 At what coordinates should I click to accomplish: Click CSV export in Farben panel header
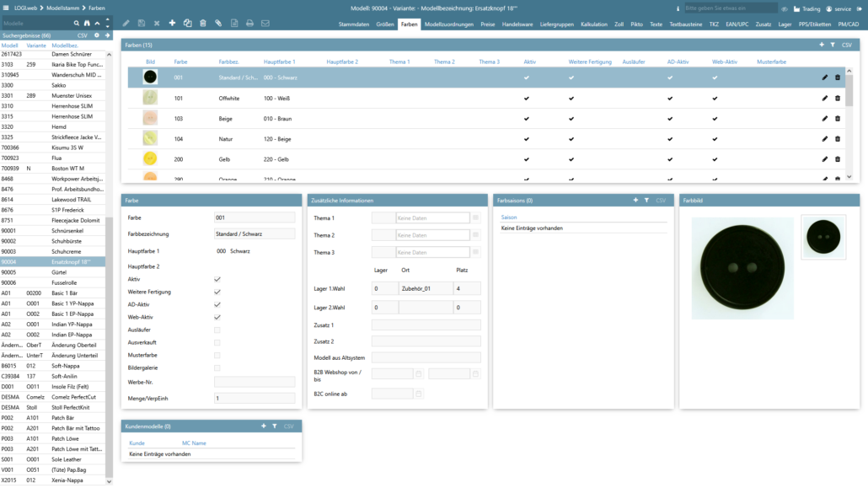click(846, 45)
